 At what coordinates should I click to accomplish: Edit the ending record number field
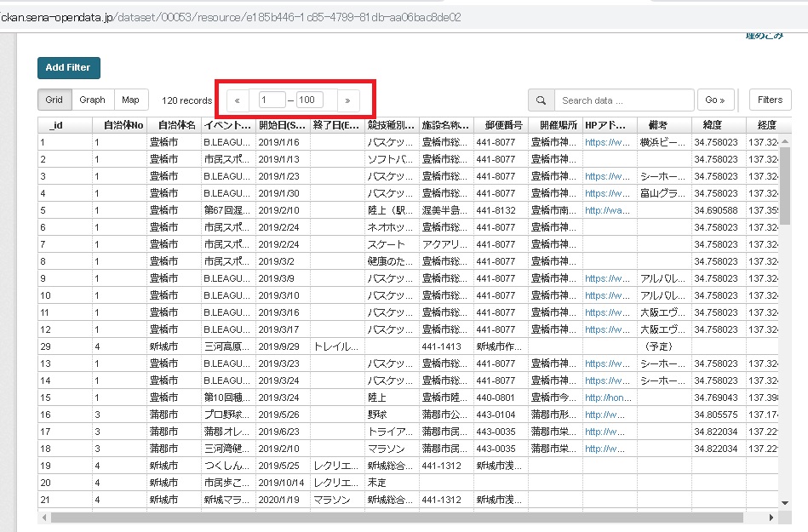310,100
